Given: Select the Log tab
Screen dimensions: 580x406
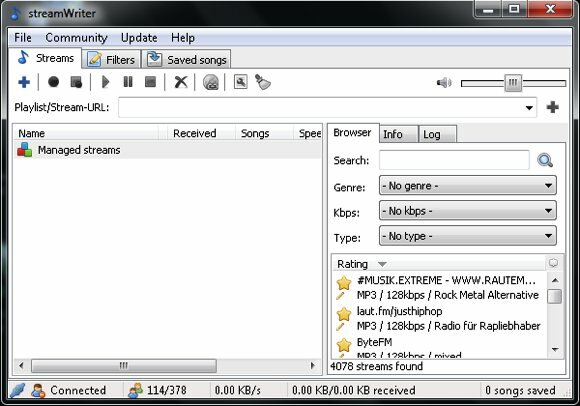Looking at the screenshot, I should [x=437, y=134].
